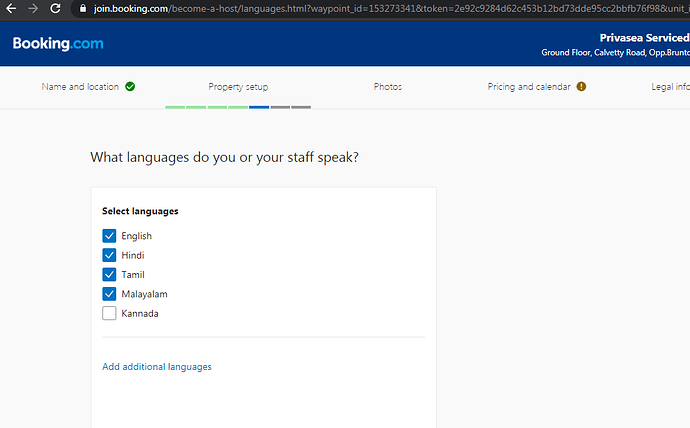Check the Kannada language checkbox
This screenshot has height=428, width=690.
(109, 313)
